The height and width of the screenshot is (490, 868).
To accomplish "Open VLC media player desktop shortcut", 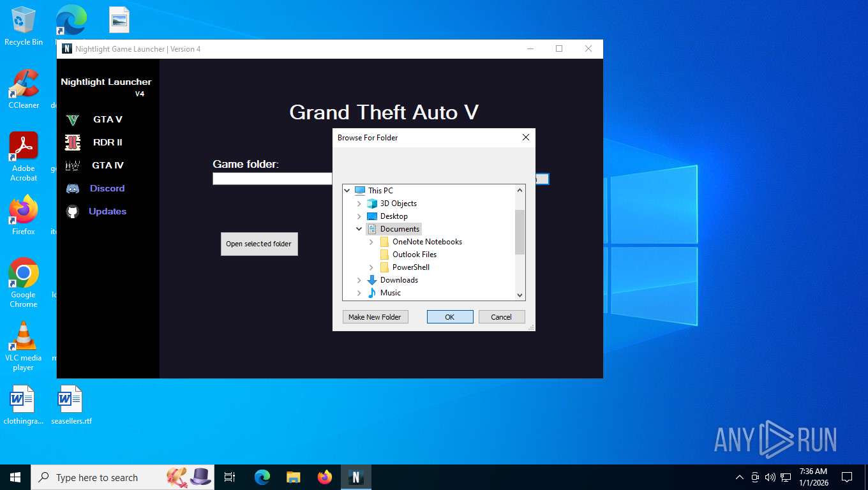I will point(24,346).
